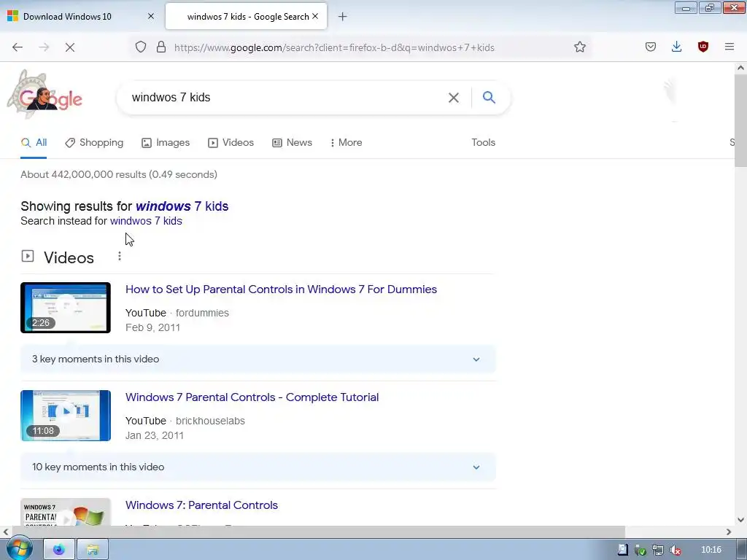Expand 10 key moments in this video
Screen dimensions: 747x560
click(x=258, y=467)
